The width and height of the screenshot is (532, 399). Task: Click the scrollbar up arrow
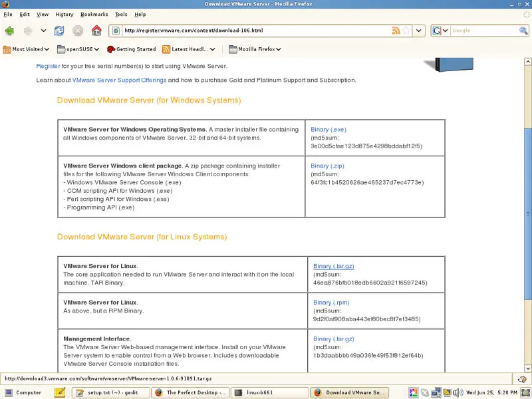[527, 61]
